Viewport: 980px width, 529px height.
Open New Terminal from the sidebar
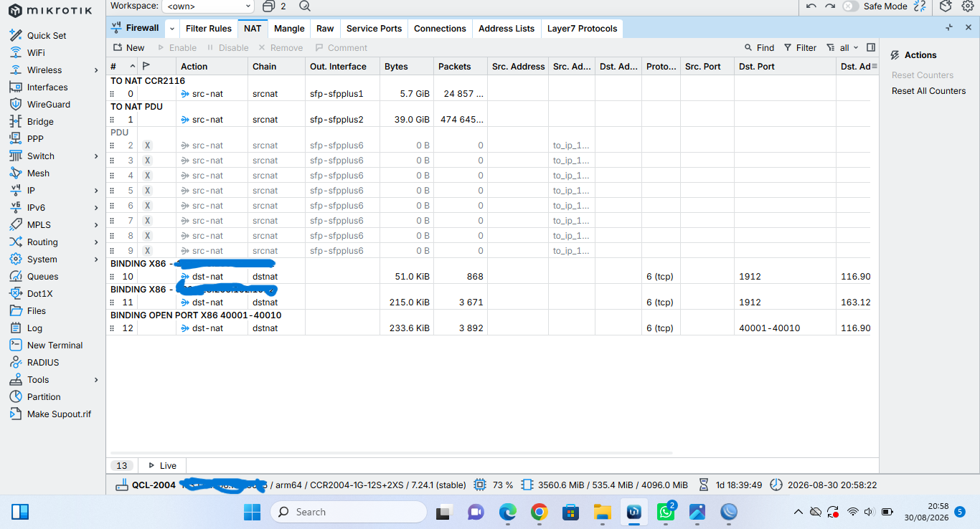[x=55, y=345]
